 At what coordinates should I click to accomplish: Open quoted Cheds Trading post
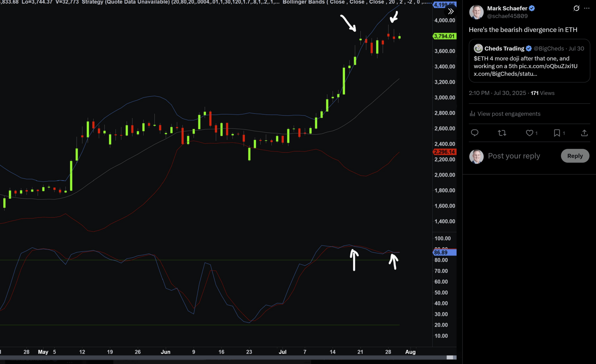click(x=529, y=66)
